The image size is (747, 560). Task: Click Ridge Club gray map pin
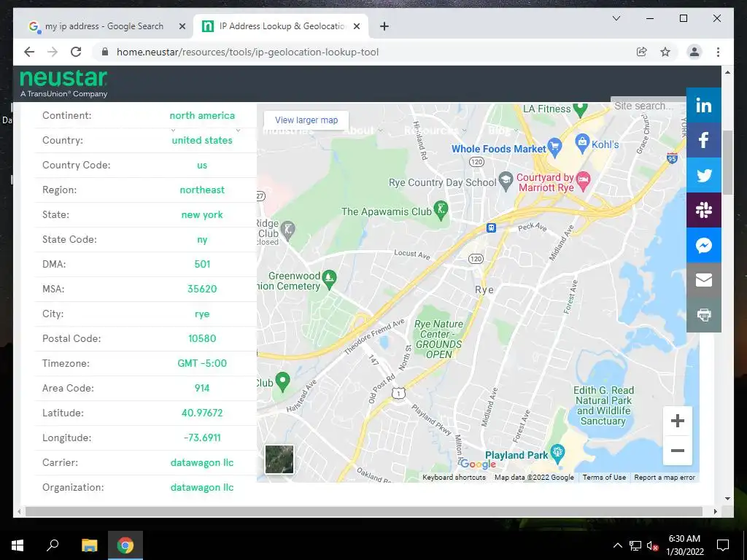pos(287,230)
